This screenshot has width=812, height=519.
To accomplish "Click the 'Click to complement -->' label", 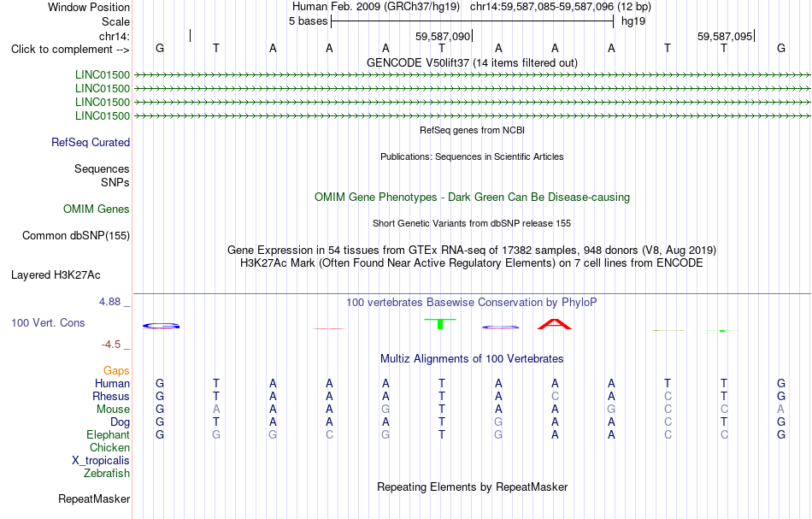I will click(70, 50).
